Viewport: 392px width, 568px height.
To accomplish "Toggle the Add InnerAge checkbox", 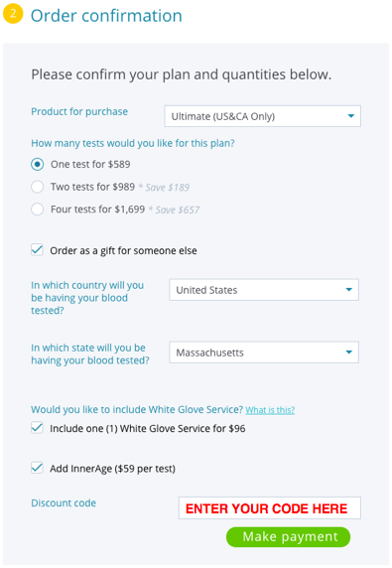I will (x=37, y=468).
